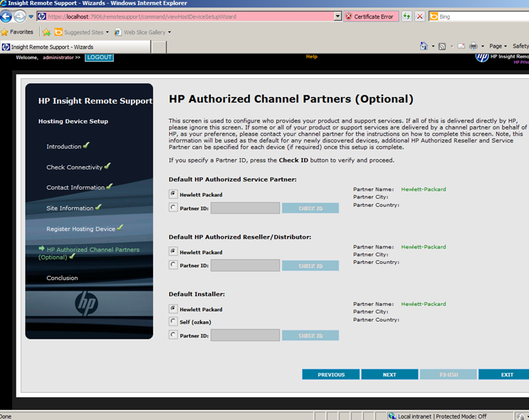The height and width of the screenshot is (420, 529).
Task: Open the Home icon dropdown arrow
Action: click(433, 46)
